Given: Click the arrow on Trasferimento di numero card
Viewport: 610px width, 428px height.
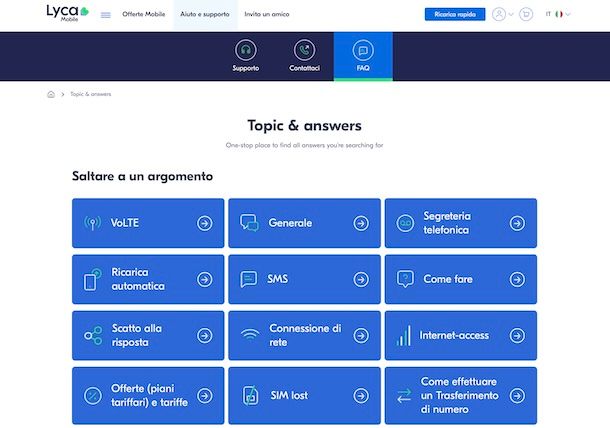Looking at the screenshot, I should point(517,396).
